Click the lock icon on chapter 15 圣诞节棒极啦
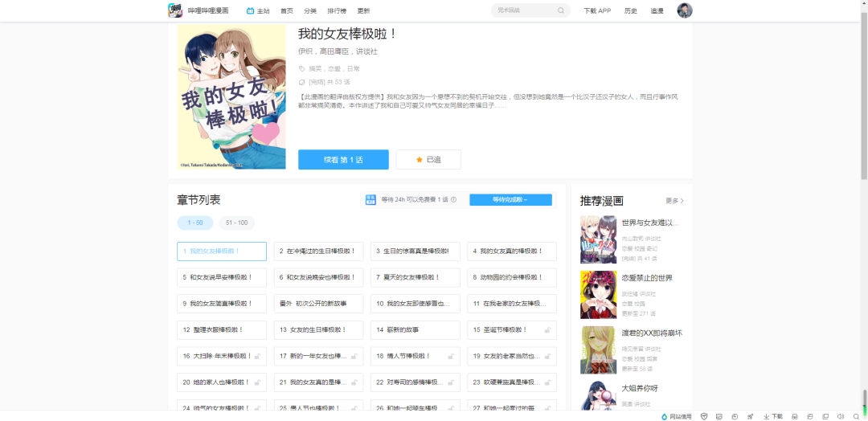Screen dimensions: 868x421 (547, 329)
